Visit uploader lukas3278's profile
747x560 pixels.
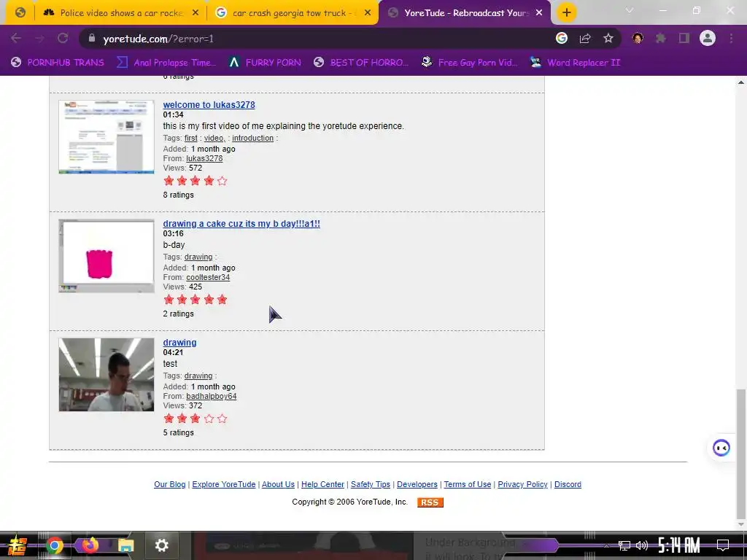(x=204, y=158)
